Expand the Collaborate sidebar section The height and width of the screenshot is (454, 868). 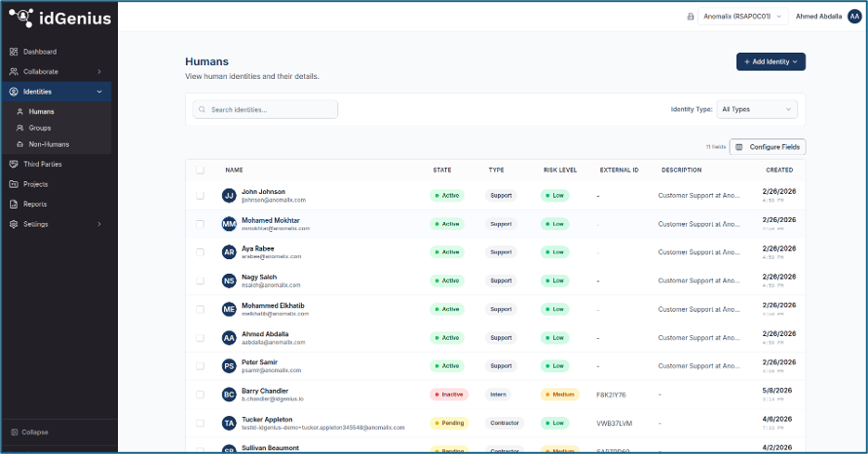[56, 71]
